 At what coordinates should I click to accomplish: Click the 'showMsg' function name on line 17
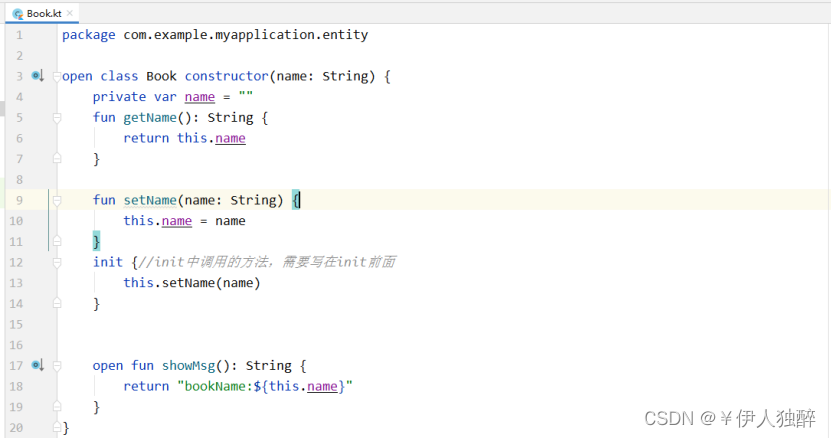coord(188,366)
